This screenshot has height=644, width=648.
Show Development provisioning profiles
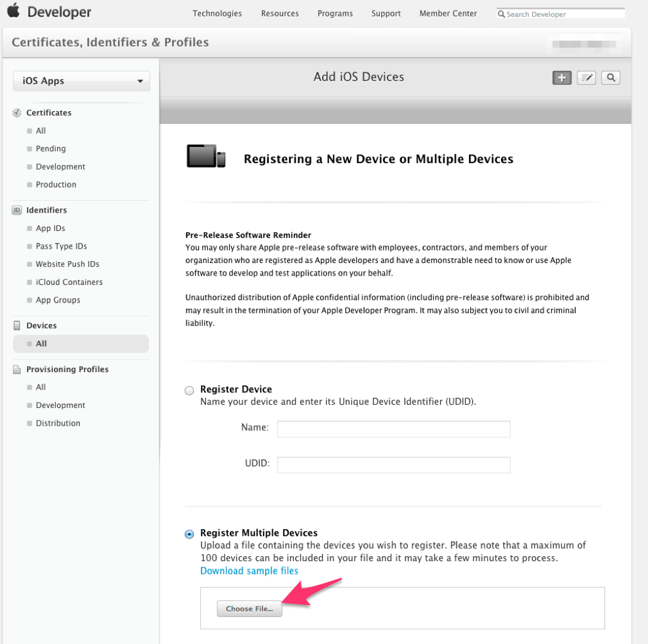[x=60, y=405]
